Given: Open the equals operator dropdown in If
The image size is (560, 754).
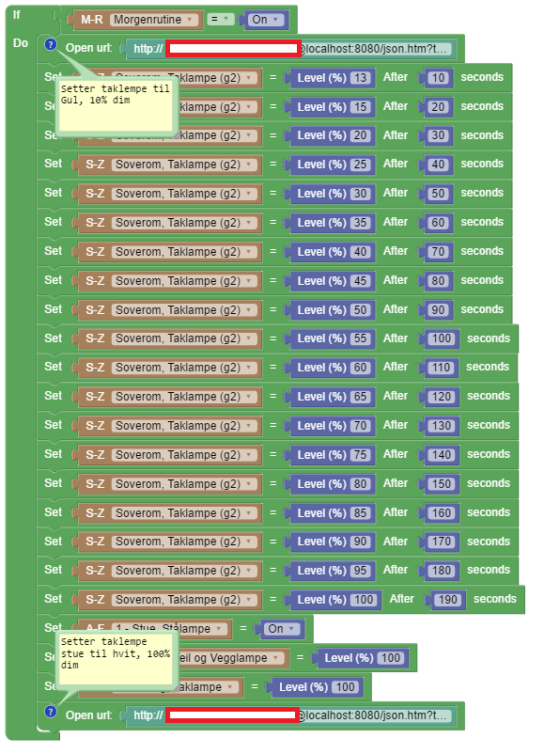Looking at the screenshot, I should point(220,19).
